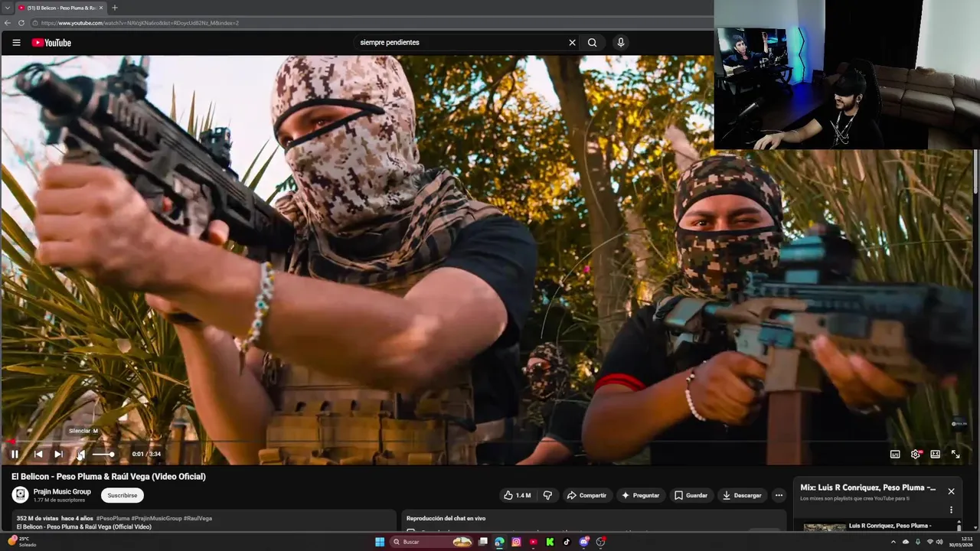The width and height of the screenshot is (980, 551).
Task: Open the YouTube guide hamburger menu
Action: [16, 43]
